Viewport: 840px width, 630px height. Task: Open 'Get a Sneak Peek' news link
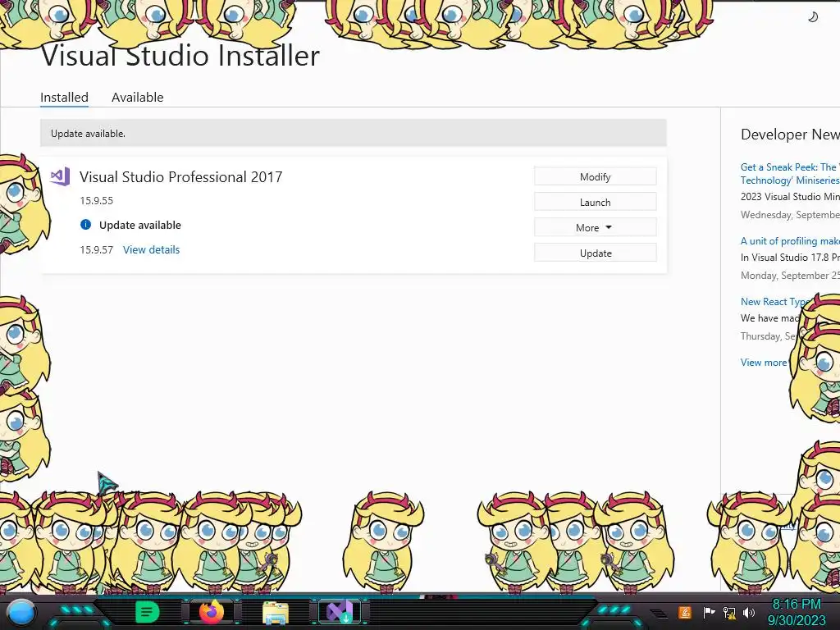790,174
